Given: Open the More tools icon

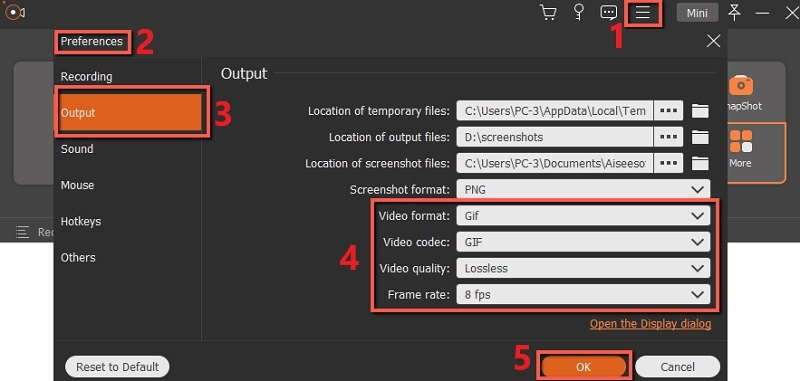Looking at the screenshot, I should 741,141.
